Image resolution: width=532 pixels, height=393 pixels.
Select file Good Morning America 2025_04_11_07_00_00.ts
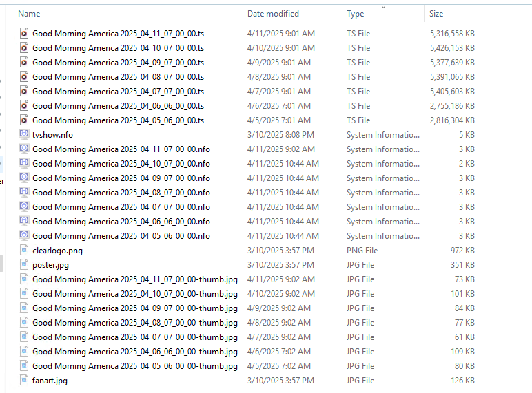pyautogui.click(x=118, y=34)
